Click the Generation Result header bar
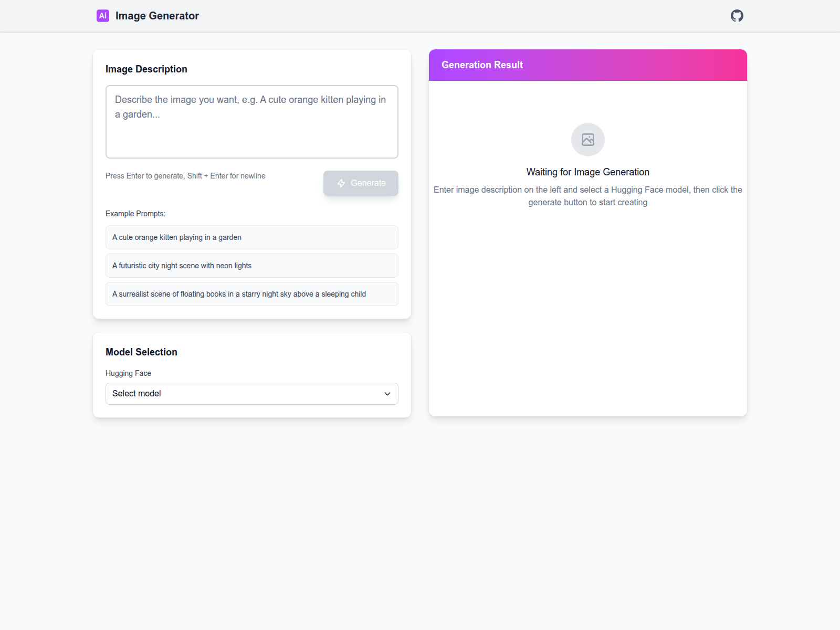This screenshot has height=630, width=840. click(588, 65)
